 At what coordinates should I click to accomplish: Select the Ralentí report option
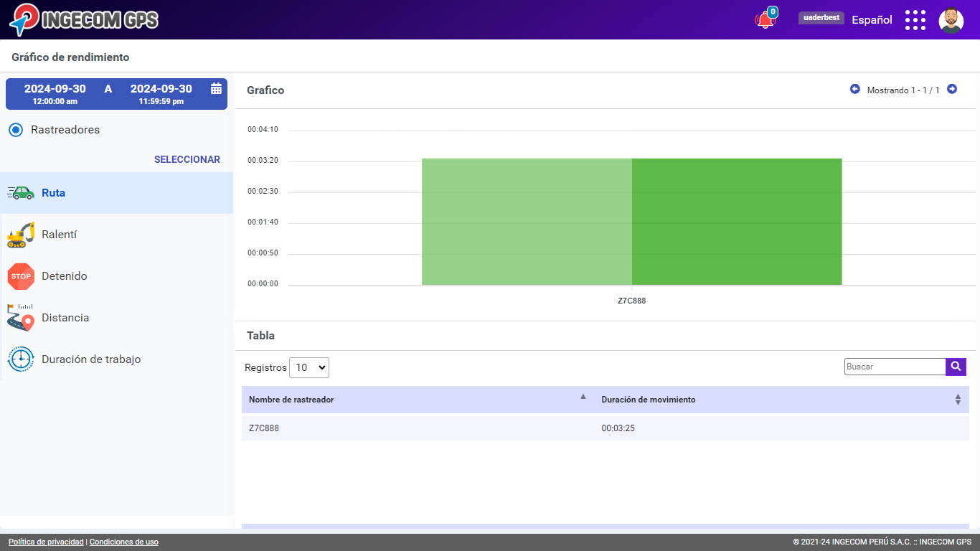[59, 235]
